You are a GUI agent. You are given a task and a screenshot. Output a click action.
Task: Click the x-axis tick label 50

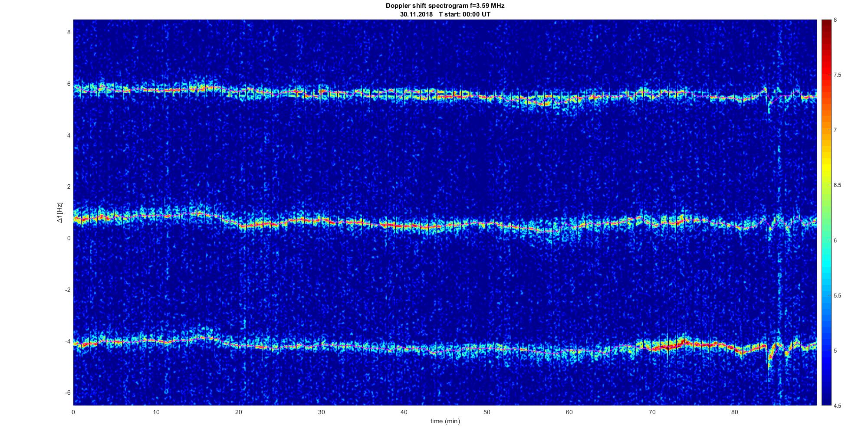(x=487, y=412)
